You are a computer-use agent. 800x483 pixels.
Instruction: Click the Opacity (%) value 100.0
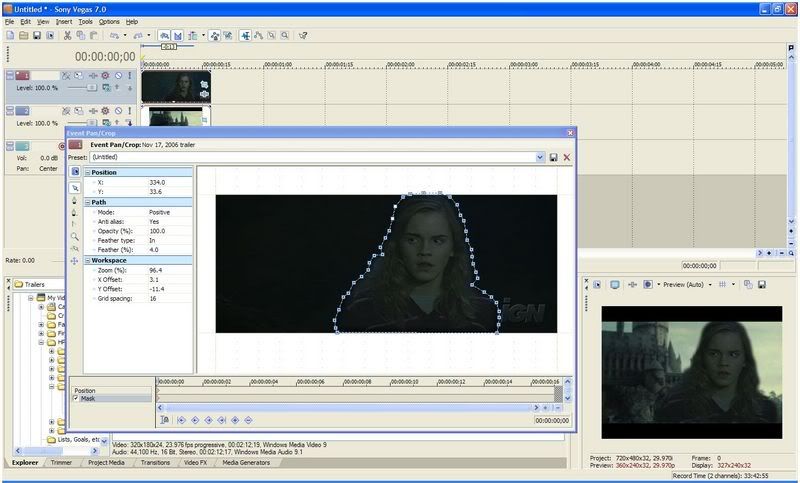tap(157, 231)
